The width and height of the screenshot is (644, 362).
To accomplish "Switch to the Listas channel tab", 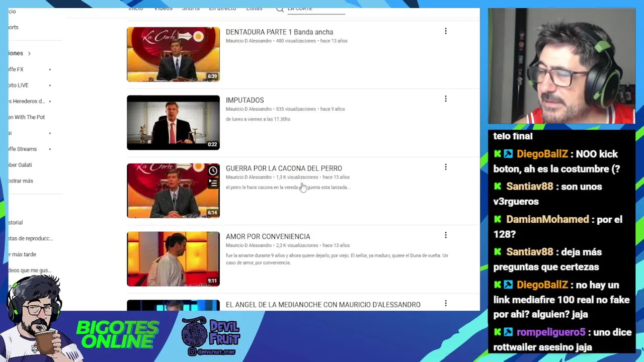I will point(254,9).
